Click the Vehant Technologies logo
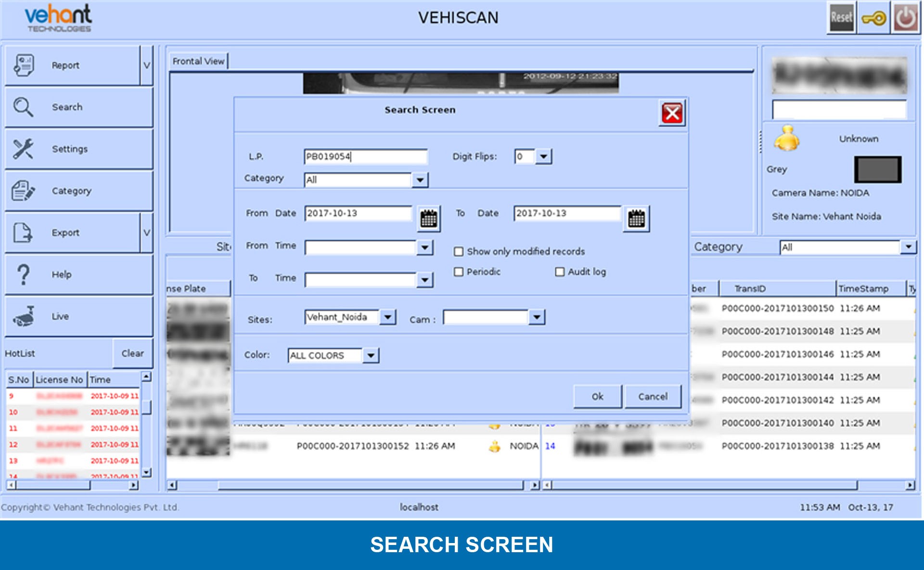 point(58,18)
